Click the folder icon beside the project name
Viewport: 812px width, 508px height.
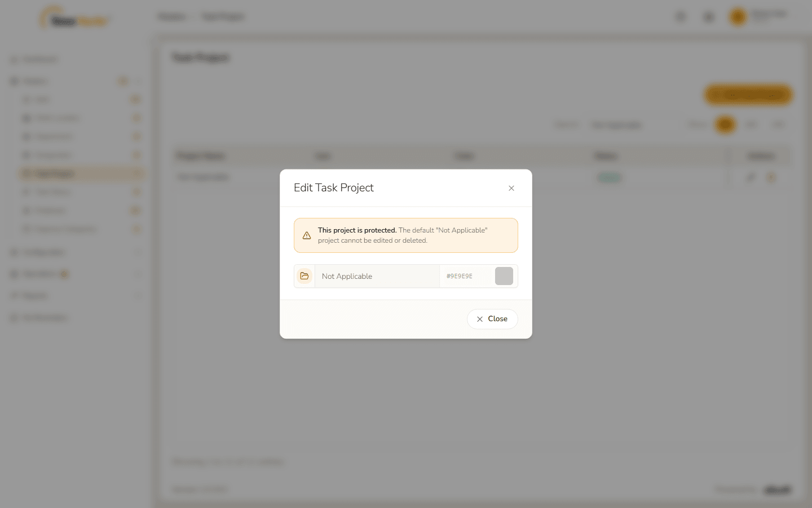(304, 276)
